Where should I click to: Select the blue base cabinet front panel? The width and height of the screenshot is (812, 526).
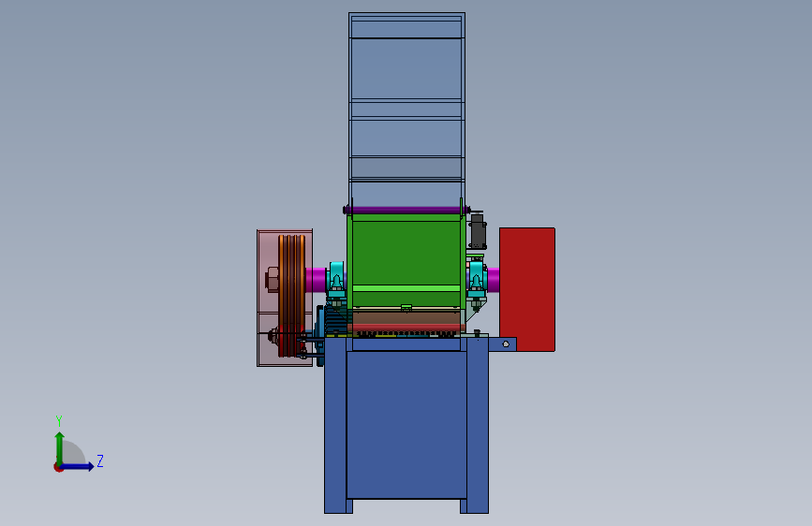click(x=406, y=425)
